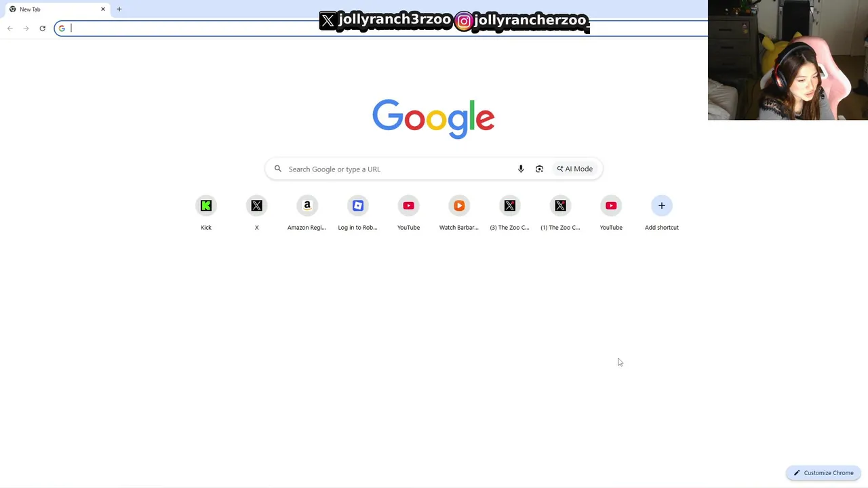Image resolution: width=868 pixels, height=488 pixels.
Task: Open the YouTube shortcut beside Log in to Rob...
Action: (x=408, y=213)
